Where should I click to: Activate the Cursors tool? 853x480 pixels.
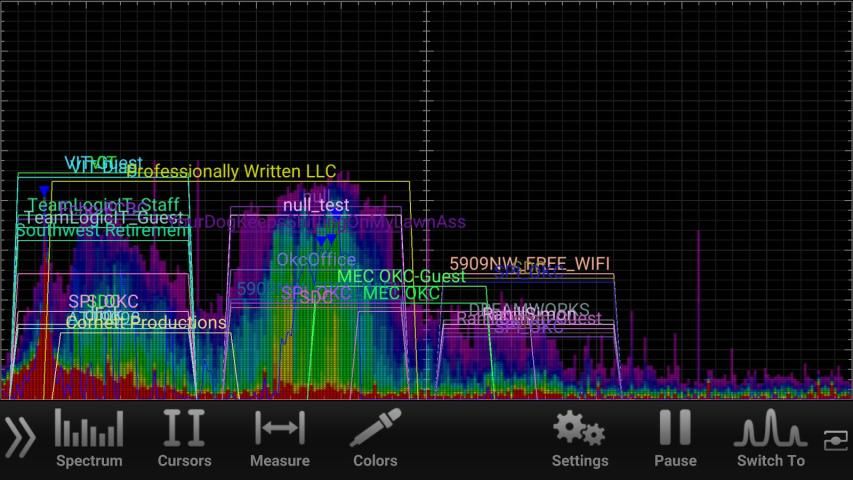coord(184,438)
